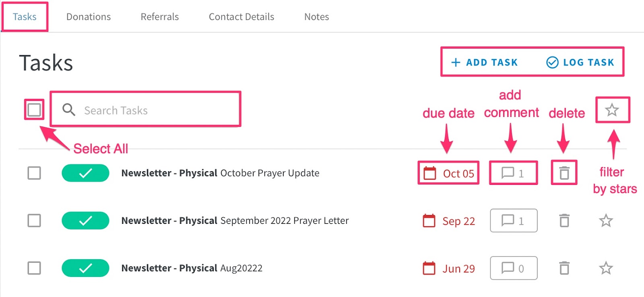Open comments on October Prayer Update task
The image size is (644, 297).
(x=514, y=173)
